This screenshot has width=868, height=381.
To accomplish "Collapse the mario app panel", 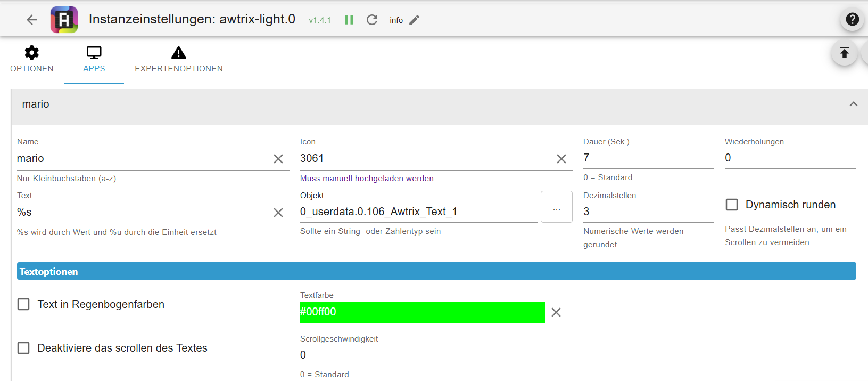I will [x=853, y=104].
